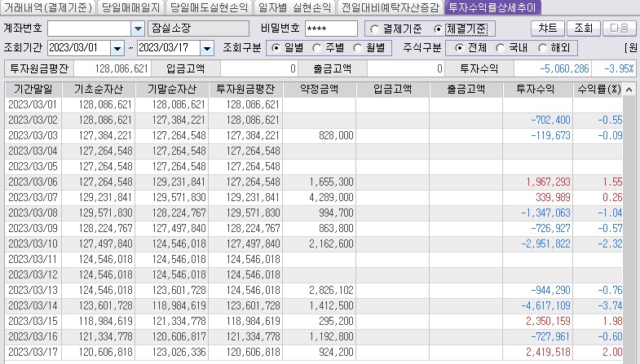
Task: Click the 4,289,000 약정금액 cell
Action: 319,197
